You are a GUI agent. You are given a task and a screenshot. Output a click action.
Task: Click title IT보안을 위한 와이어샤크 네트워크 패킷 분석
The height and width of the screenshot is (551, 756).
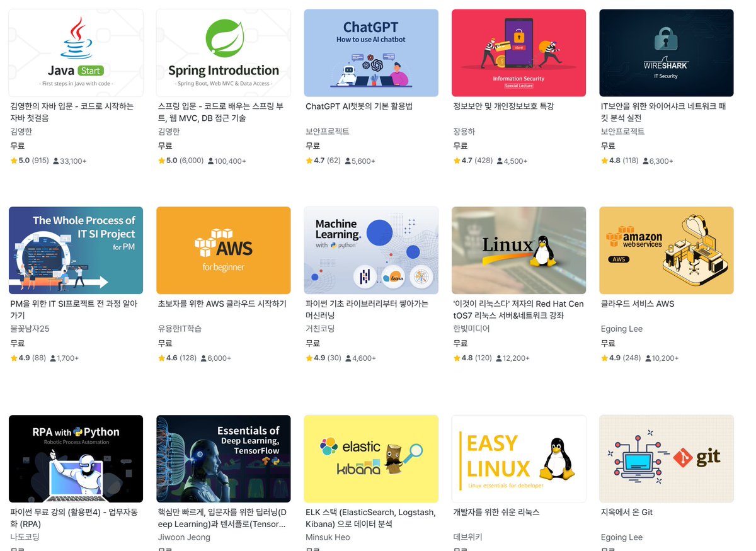tap(664, 112)
